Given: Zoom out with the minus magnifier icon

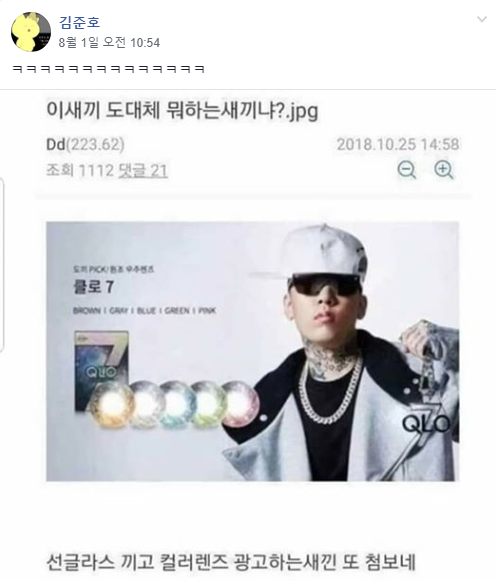Looking at the screenshot, I should (406, 170).
